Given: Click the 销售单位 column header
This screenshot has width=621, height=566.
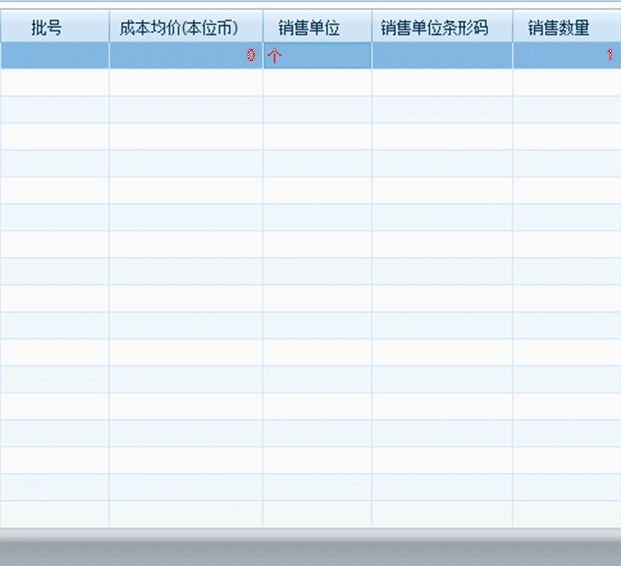Looking at the screenshot, I should coord(317,27).
